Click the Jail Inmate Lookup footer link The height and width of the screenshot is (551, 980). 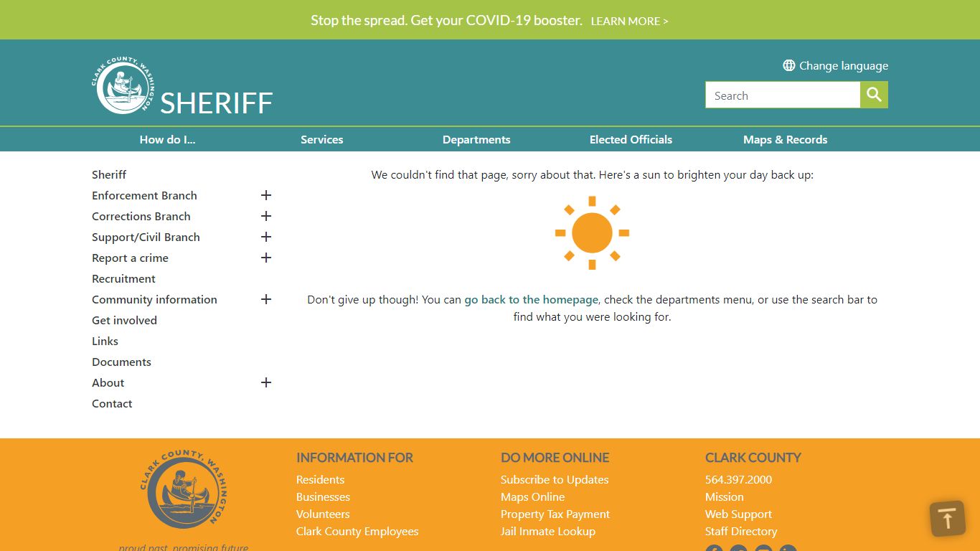(548, 531)
